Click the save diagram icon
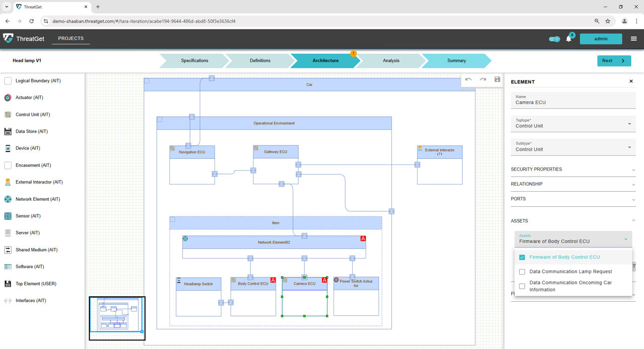Viewport: 644px width, 349px height. [x=497, y=79]
